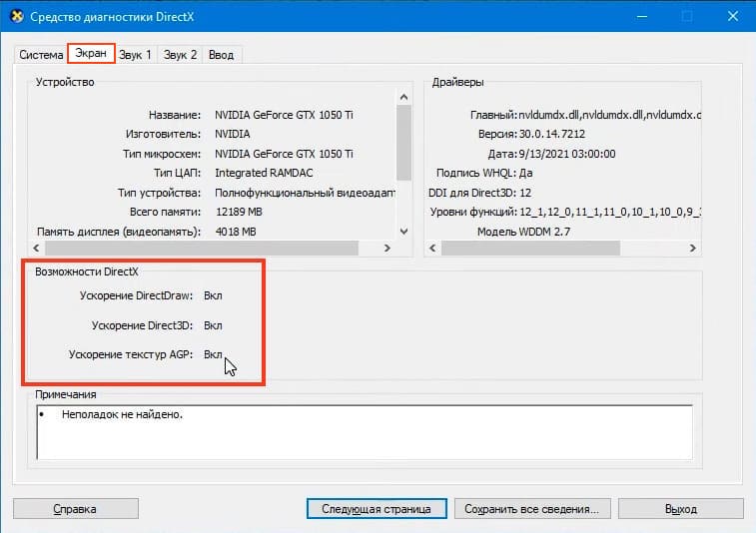Click the 'Integrated RAMDAC' value

coord(264,173)
